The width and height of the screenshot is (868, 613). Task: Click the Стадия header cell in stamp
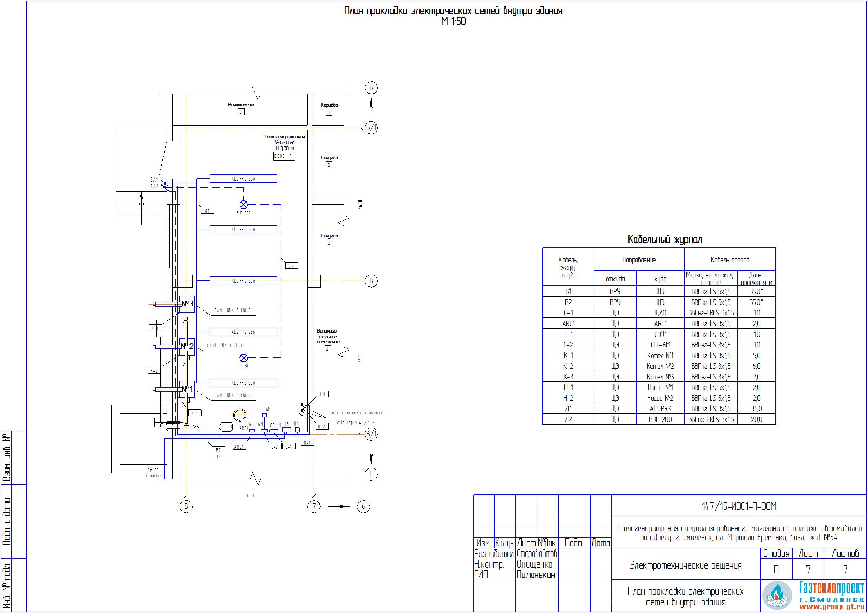pyautogui.click(x=776, y=554)
